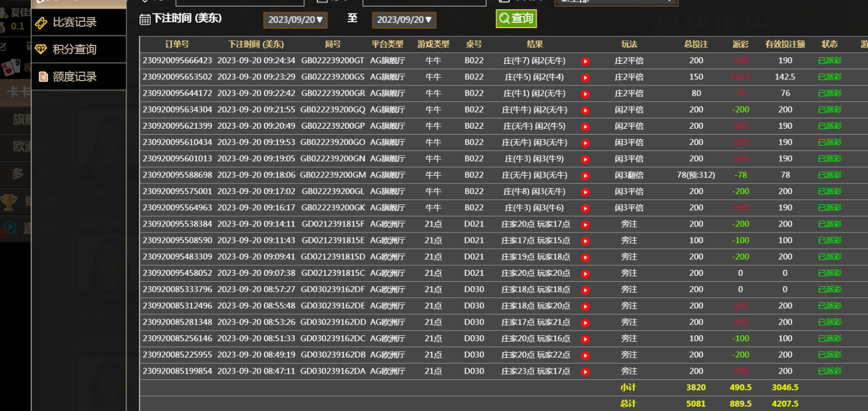Viewport: 868px width, 411px height.
Task: Click the 总投注 column header
Action: point(696,44)
